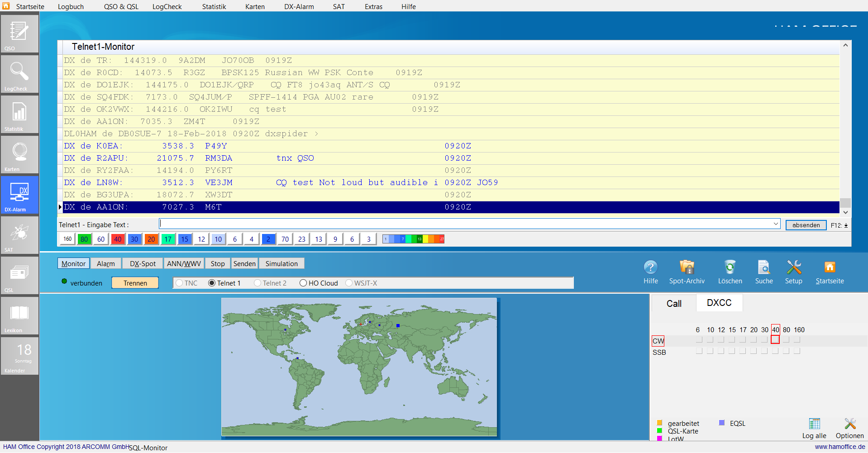
Task: Open the SAT satellite sidebar icon
Action: coord(19,234)
